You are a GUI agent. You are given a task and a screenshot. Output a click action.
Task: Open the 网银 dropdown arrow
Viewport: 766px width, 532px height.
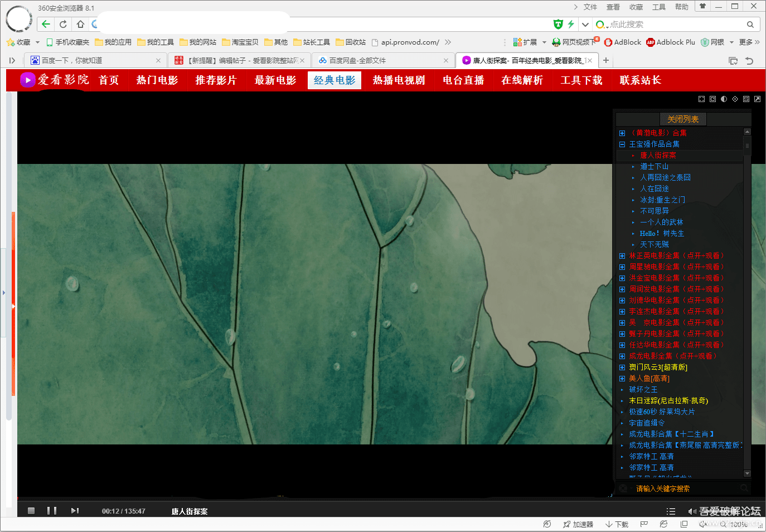tap(731, 42)
